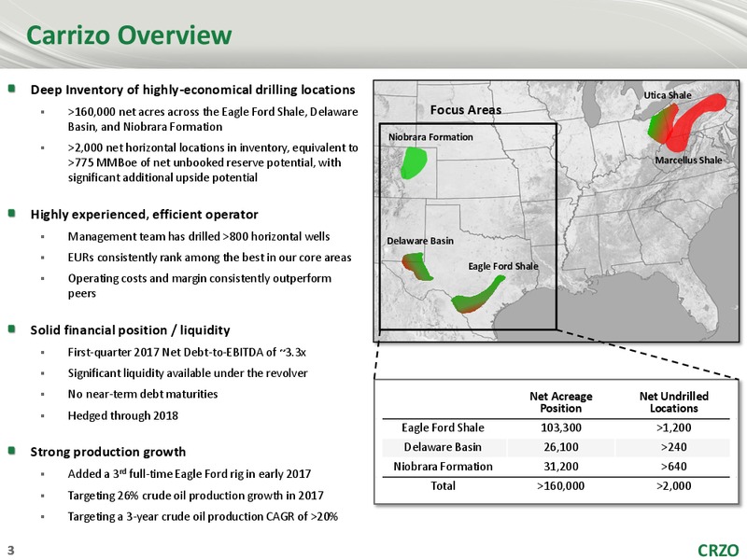Image resolution: width=747 pixels, height=560 pixels.
Task: Click the 'Delaware Basin' table row label
Action: (x=443, y=447)
